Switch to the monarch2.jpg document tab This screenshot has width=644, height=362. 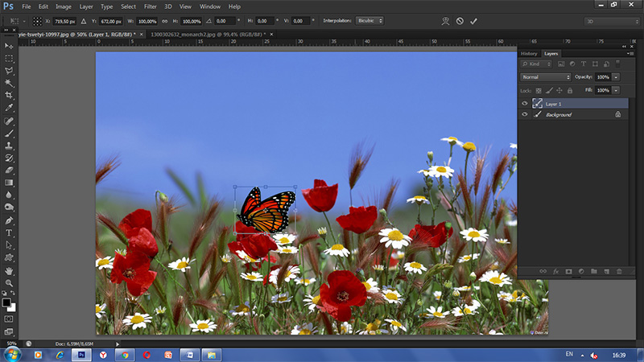click(x=208, y=35)
